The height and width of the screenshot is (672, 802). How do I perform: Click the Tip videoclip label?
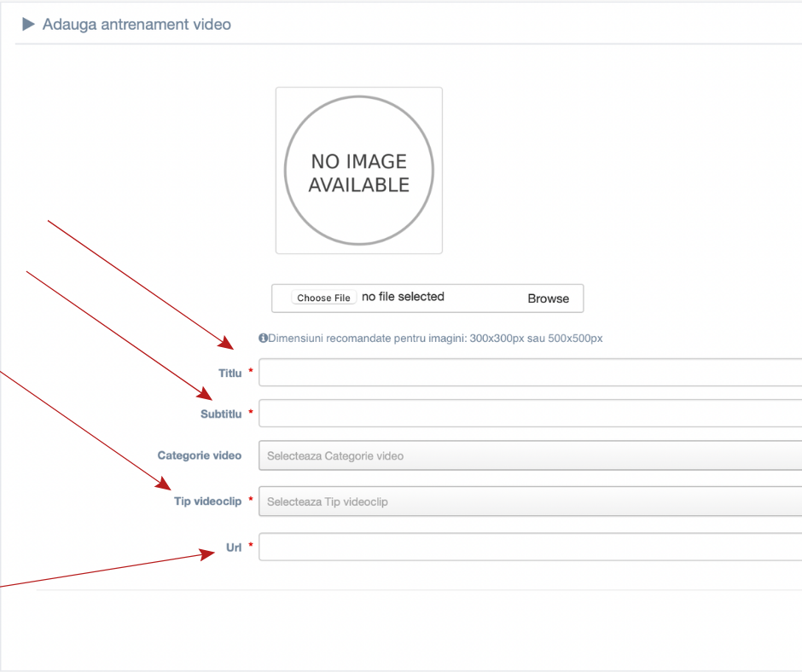click(x=207, y=501)
